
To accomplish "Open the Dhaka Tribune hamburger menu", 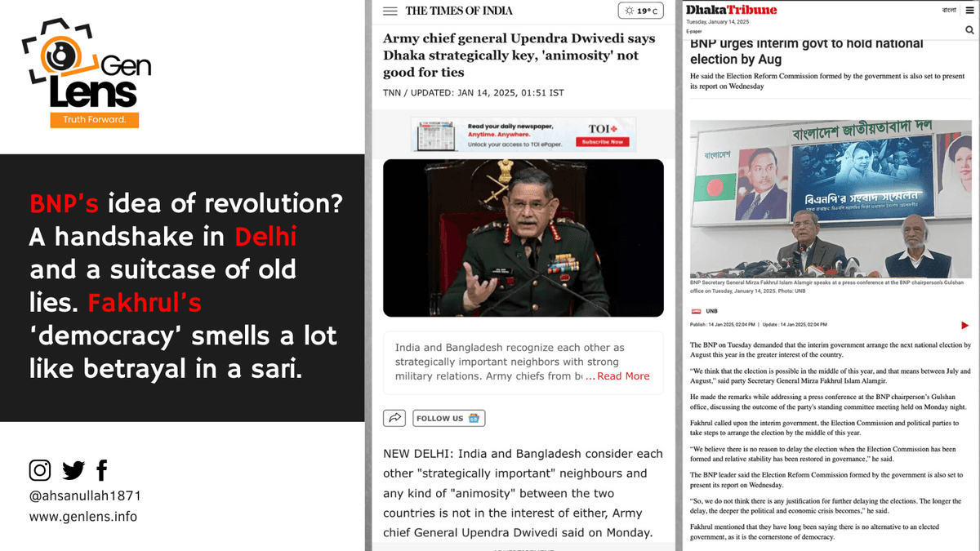I will click(969, 10).
